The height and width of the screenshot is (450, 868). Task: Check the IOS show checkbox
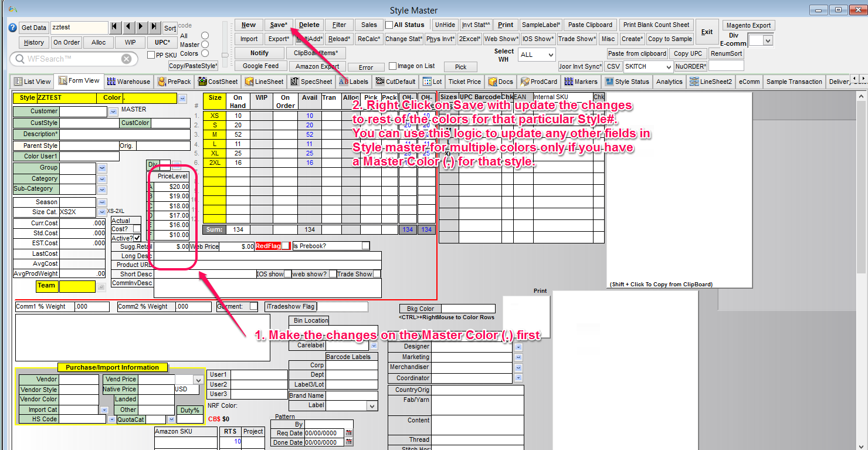(287, 274)
